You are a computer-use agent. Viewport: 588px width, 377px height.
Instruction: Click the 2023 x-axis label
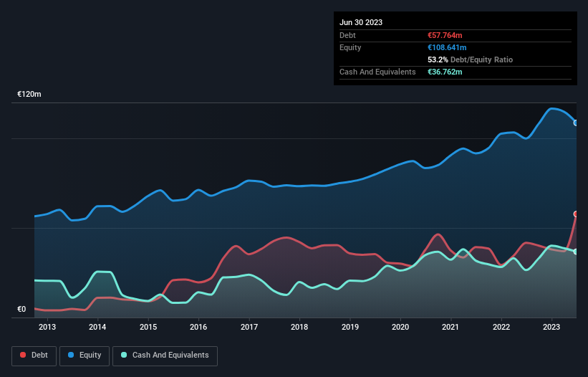(551, 327)
